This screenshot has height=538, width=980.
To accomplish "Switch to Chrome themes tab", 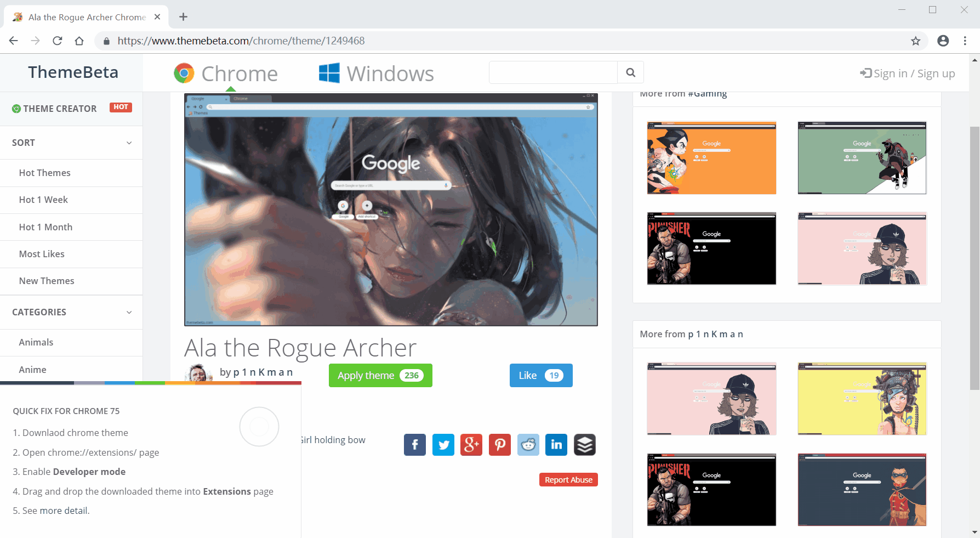I will point(226,73).
